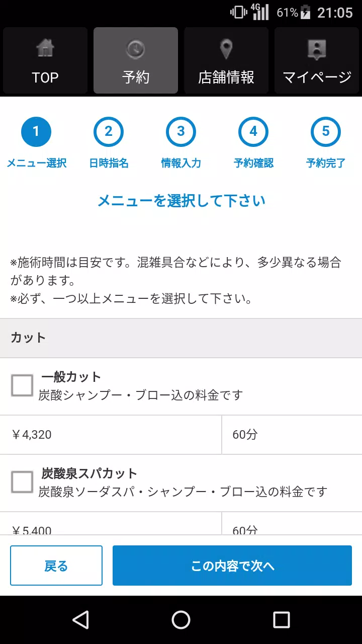Open 店舗情報 via the map pin icon
The width and height of the screenshot is (362, 644).
coord(226,49)
